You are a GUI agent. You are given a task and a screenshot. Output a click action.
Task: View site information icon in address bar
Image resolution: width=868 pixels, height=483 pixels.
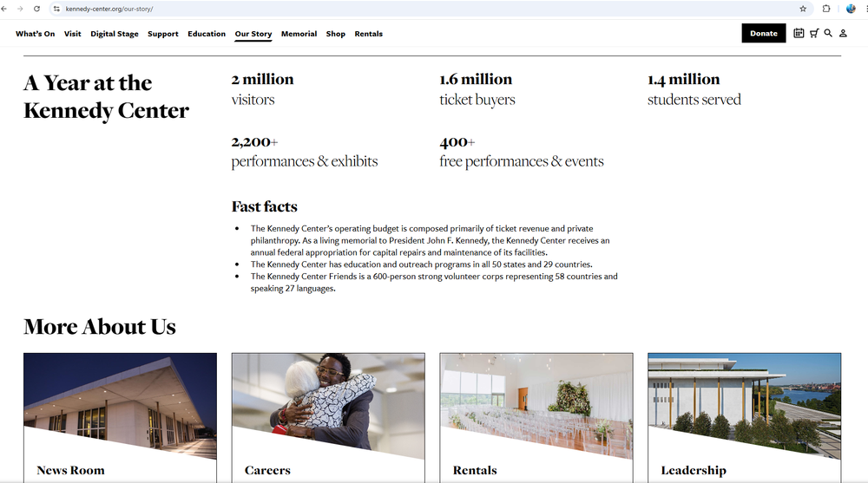[56, 9]
